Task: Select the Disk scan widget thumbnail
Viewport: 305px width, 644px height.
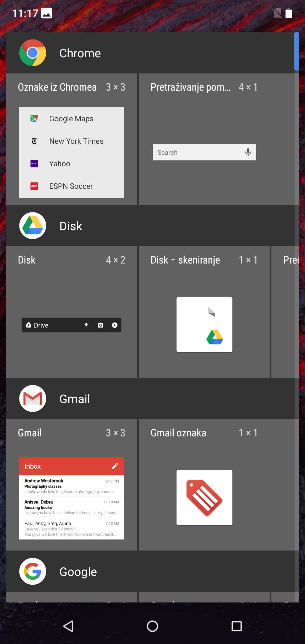Action: coord(204,325)
